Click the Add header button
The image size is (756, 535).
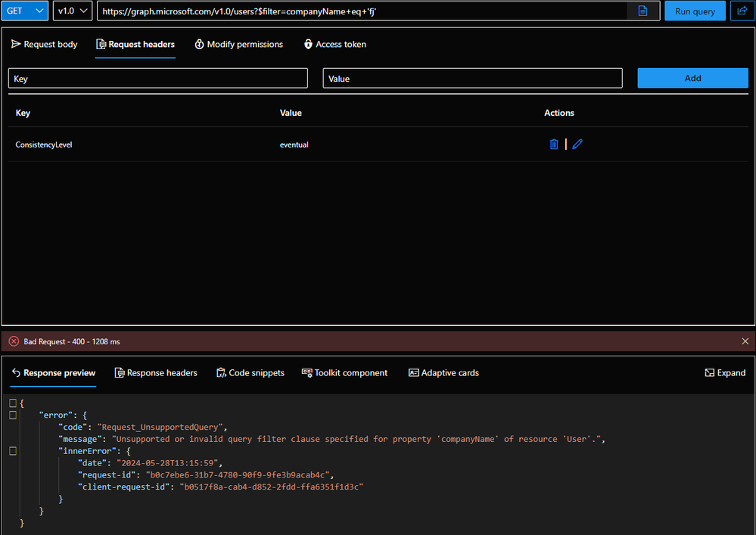693,78
